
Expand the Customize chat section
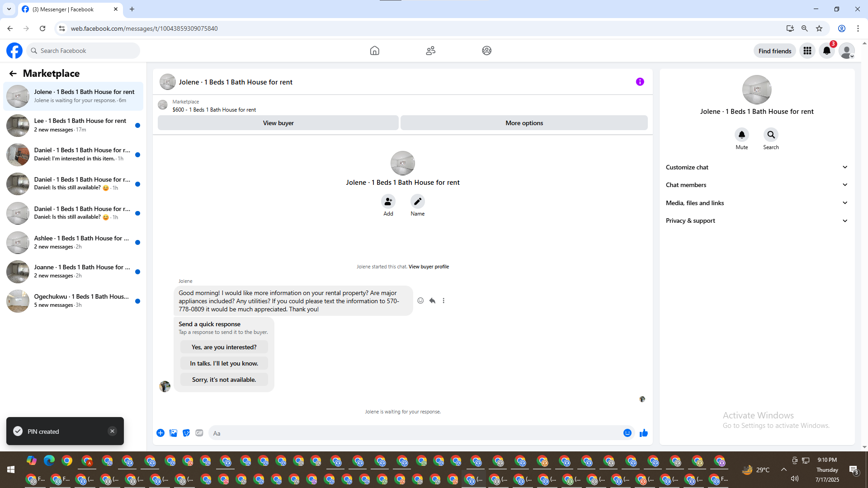pos(756,167)
